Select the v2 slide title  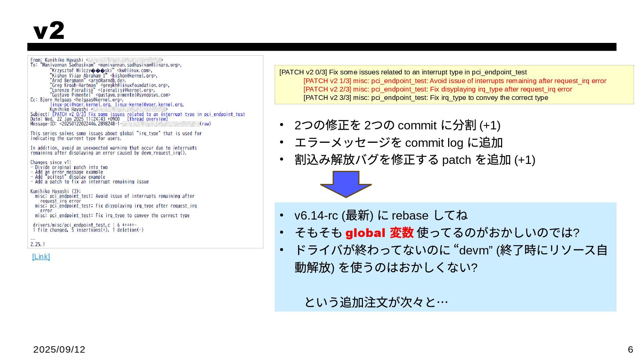tap(49, 31)
